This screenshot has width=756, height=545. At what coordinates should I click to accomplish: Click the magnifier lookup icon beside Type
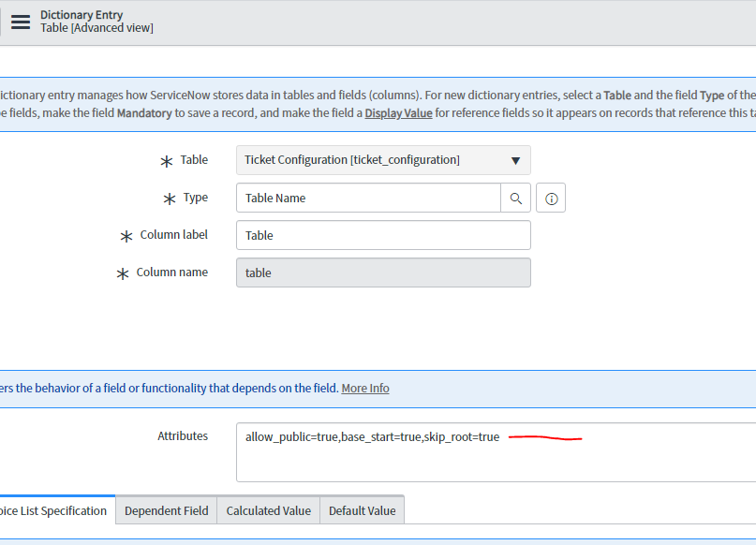[515, 198]
